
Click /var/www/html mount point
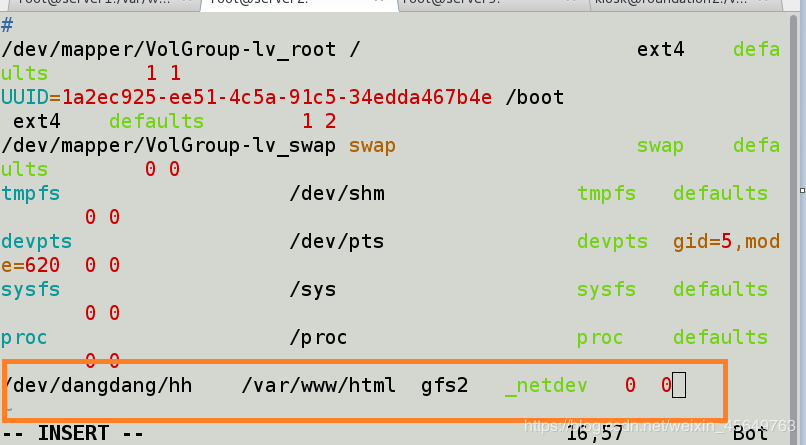319,385
